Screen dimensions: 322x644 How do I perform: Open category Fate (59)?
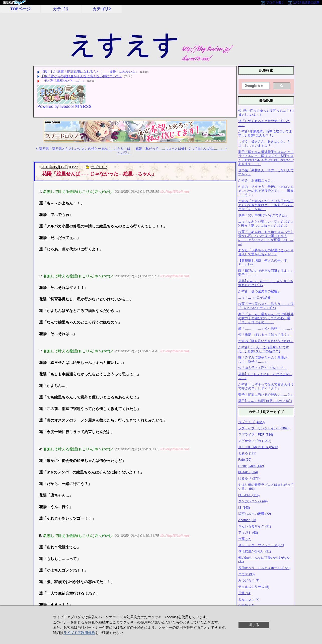[x=245, y=460]
